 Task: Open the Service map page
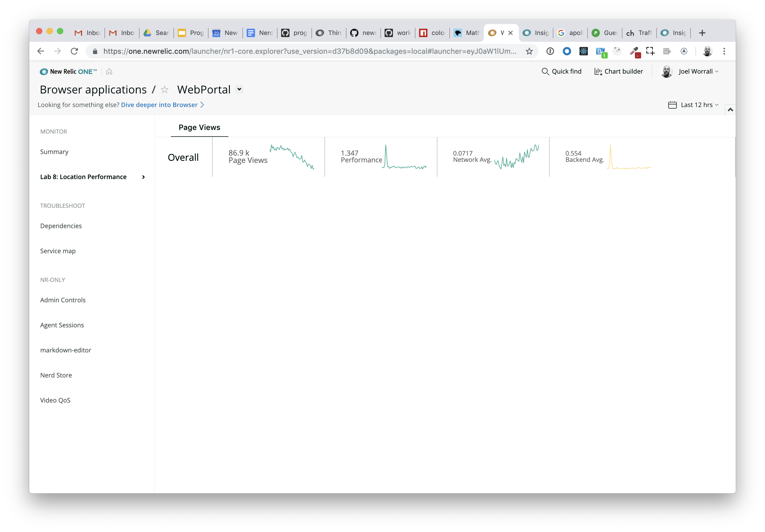click(58, 251)
